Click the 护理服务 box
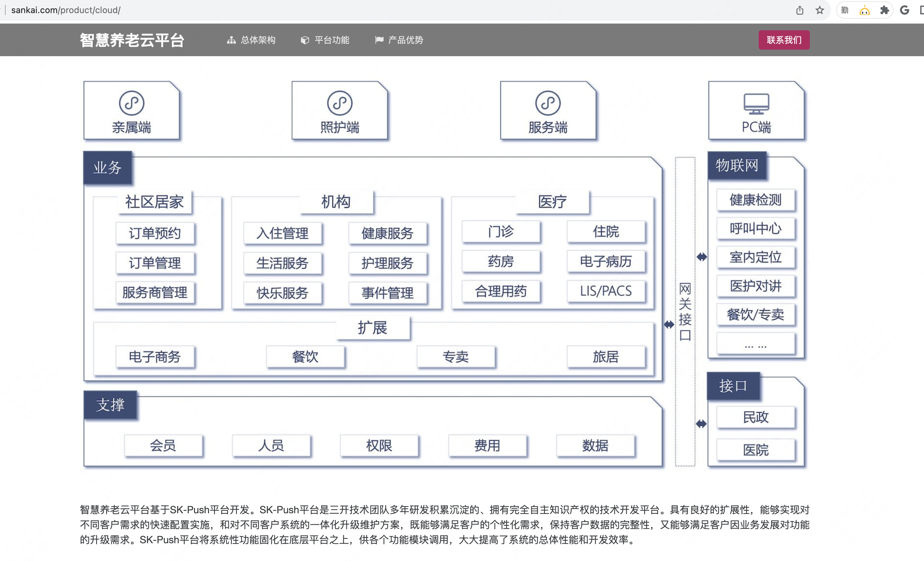 pyautogui.click(x=387, y=263)
